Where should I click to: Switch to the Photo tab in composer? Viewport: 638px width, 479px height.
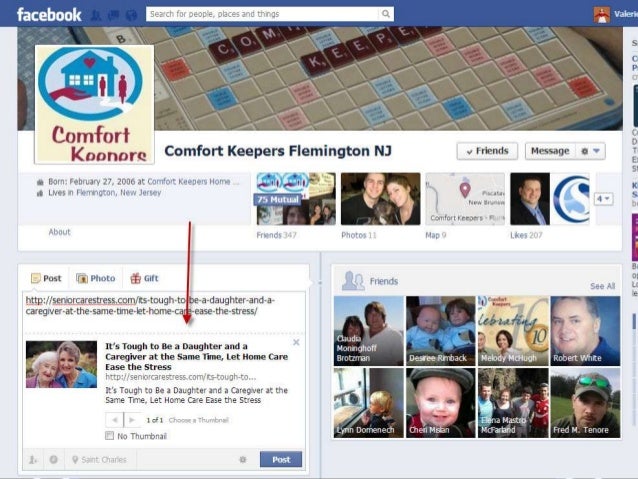pyautogui.click(x=96, y=278)
